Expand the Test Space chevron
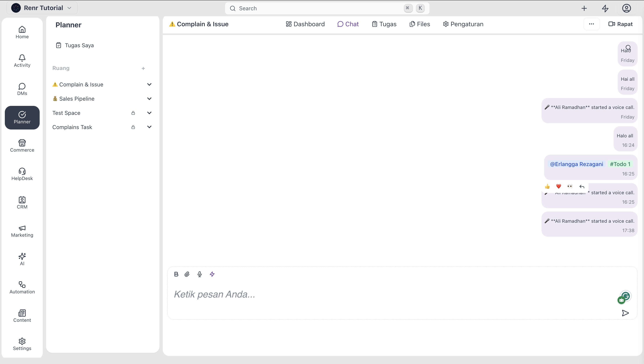 pos(149,113)
